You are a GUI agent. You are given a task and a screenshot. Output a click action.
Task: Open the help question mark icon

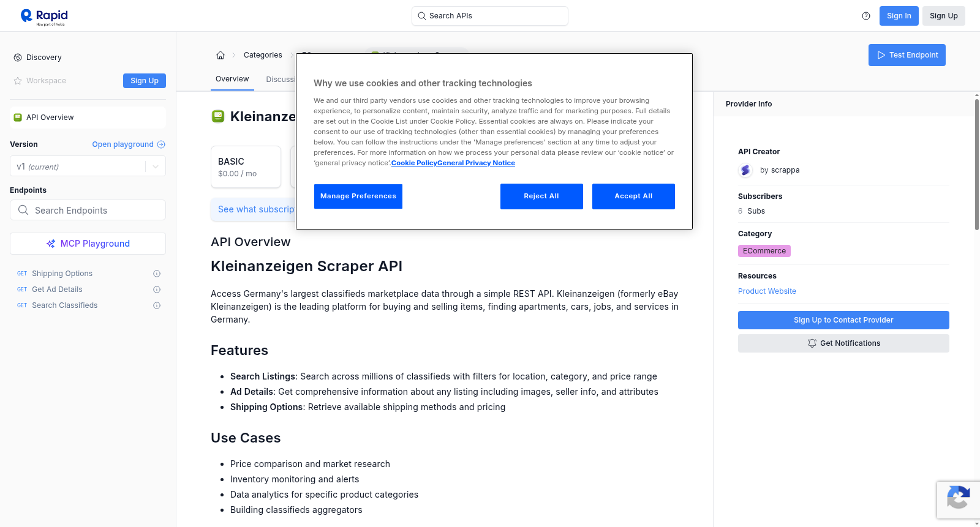866,16
